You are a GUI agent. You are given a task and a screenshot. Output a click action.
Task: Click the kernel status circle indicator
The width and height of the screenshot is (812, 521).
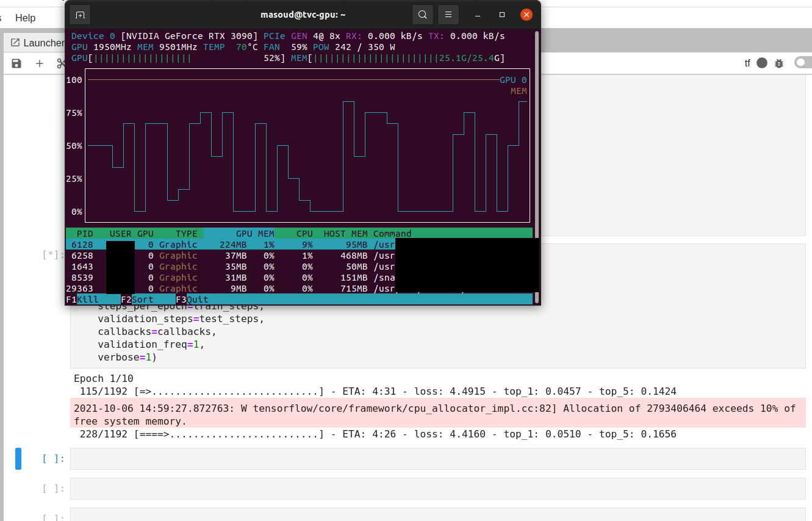pos(762,63)
